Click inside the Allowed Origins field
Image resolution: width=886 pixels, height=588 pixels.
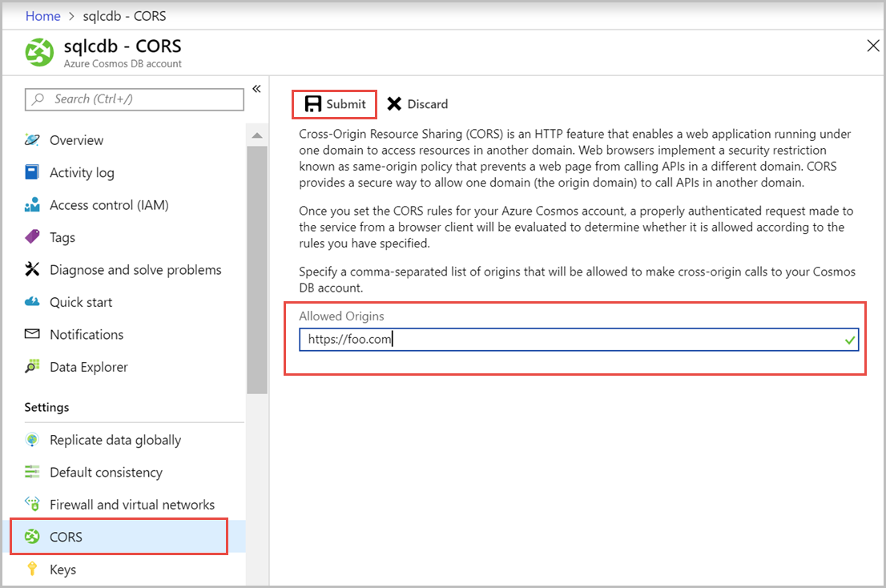(577, 339)
